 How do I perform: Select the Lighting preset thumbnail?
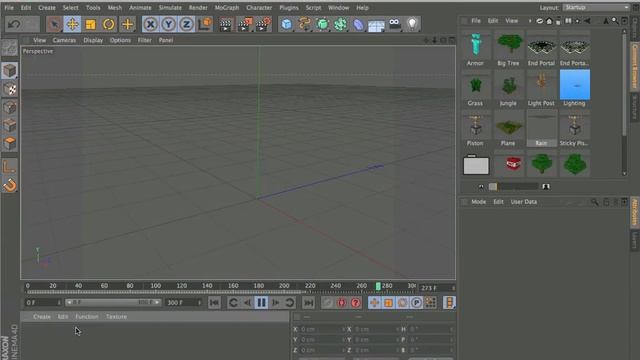pos(574,88)
